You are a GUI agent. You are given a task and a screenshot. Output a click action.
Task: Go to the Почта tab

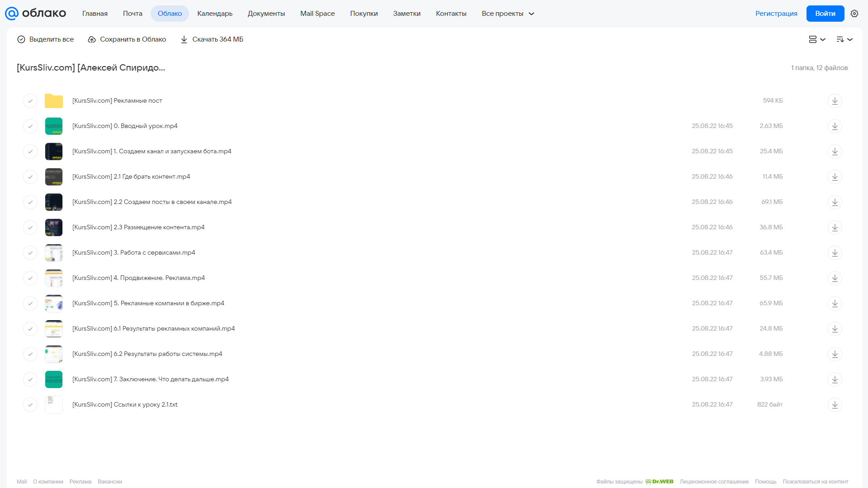[x=133, y=14]
